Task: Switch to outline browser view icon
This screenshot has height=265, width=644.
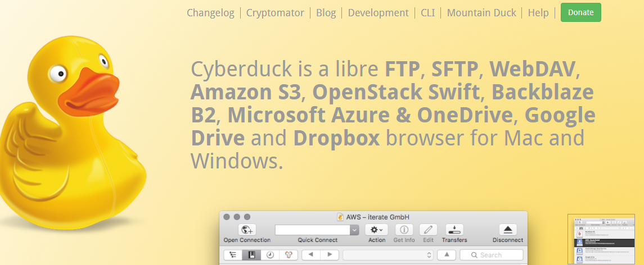Action: coord(233,255)
